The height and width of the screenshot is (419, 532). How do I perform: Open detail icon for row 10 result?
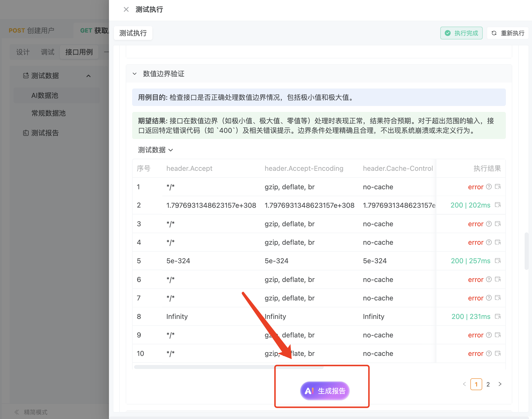pos(498,353)
